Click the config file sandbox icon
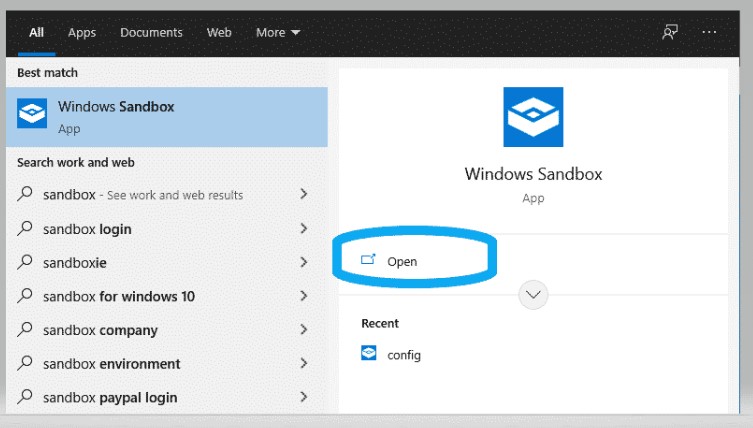Viewport: 753px width, 428px height. [x=368, y=353]
